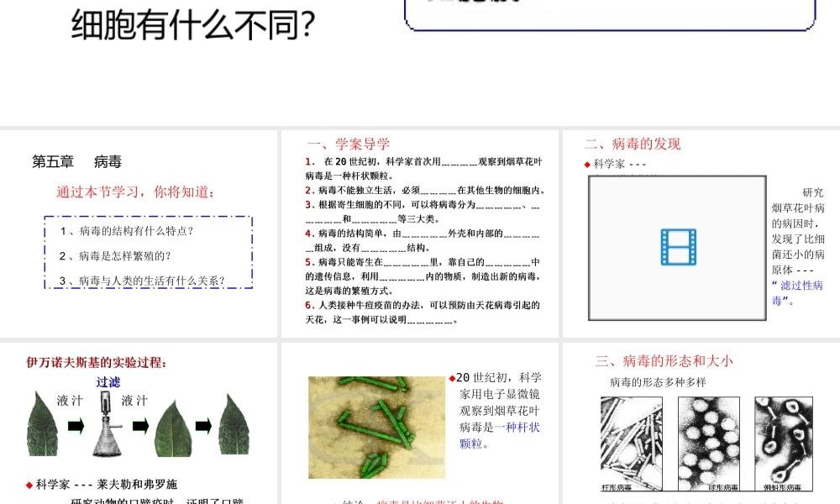Open the 伊万诺夫斯基的实验过程 slide
840x504 pixels.
point(139,423)
